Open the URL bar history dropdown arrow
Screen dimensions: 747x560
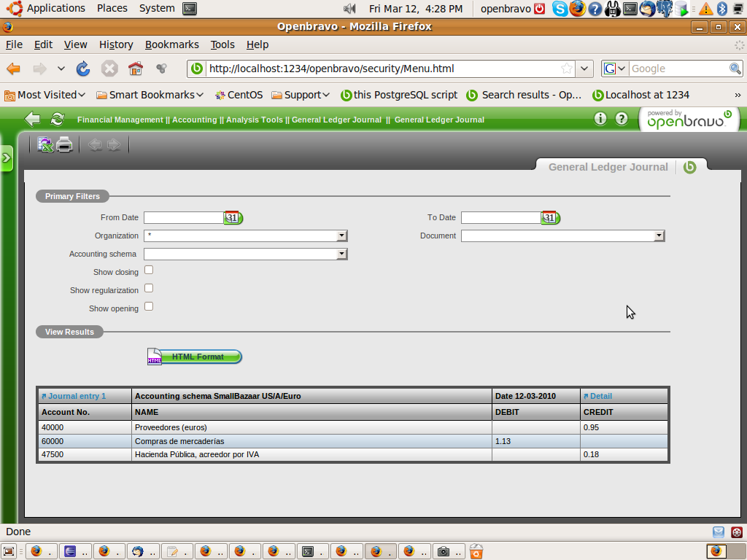click(584, 69)
